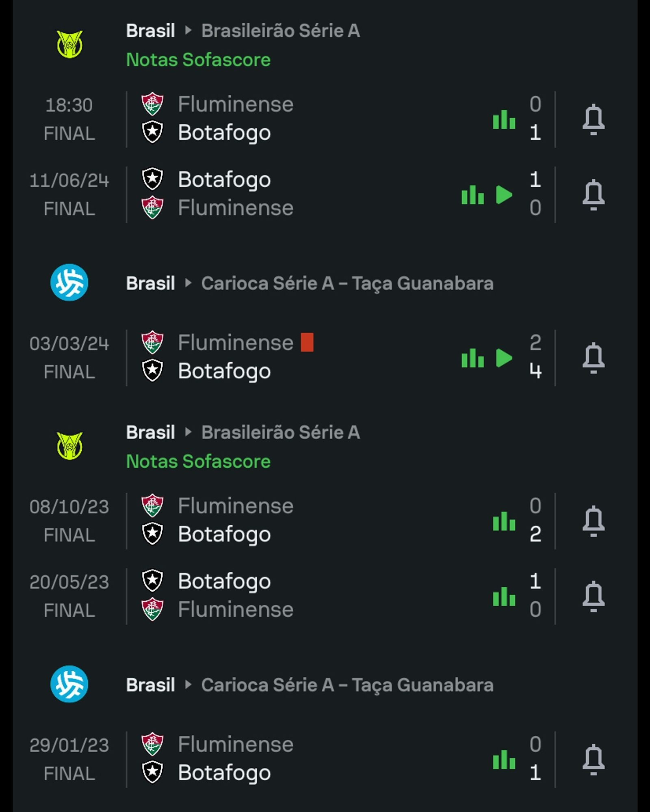Click the second Brasileirão league logo icon
Screen dimensions: 650x812
69,446
